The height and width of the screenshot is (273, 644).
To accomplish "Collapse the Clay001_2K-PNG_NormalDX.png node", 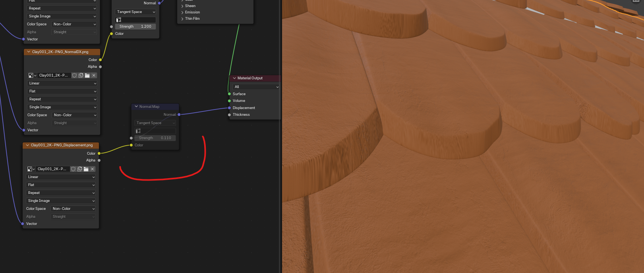I will [29, 52].
